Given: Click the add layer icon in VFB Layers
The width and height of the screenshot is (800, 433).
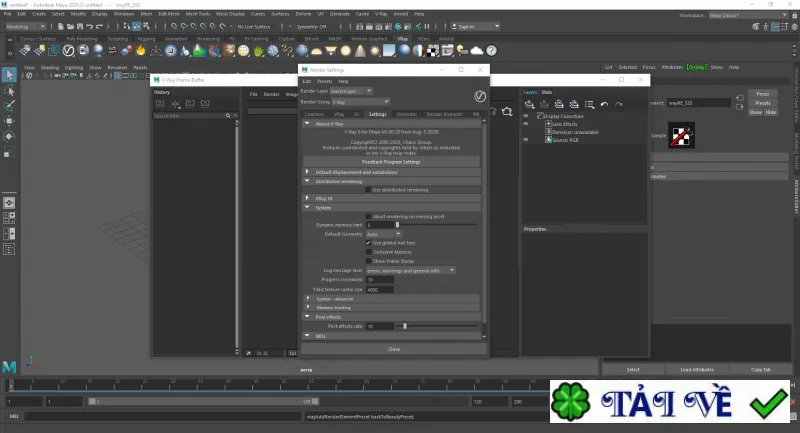Looking at the screenshot, I should 530,104.
